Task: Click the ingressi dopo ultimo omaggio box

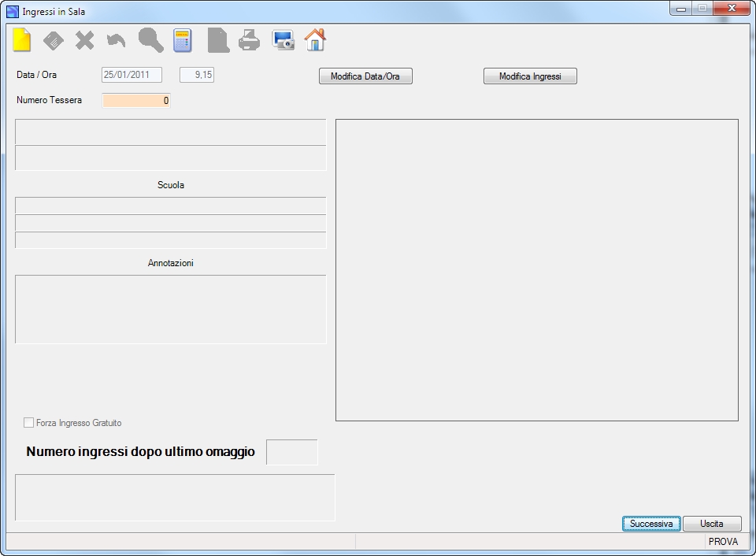Action: pyautogui.click(x=291, y=452)
